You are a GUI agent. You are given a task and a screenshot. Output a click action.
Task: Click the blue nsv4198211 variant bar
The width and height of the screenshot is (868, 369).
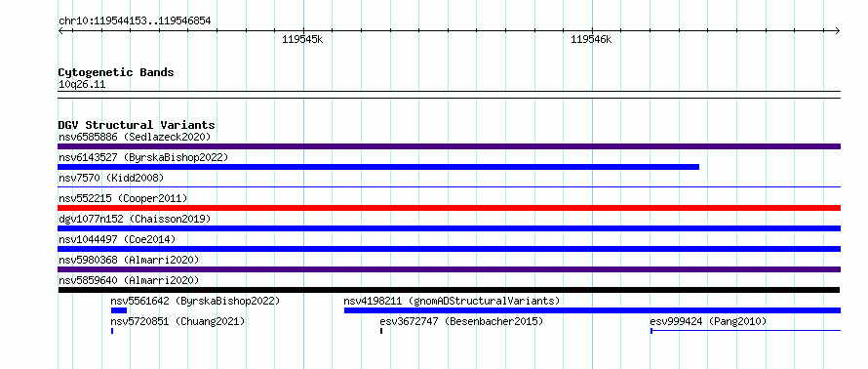(x=592, y=310)
